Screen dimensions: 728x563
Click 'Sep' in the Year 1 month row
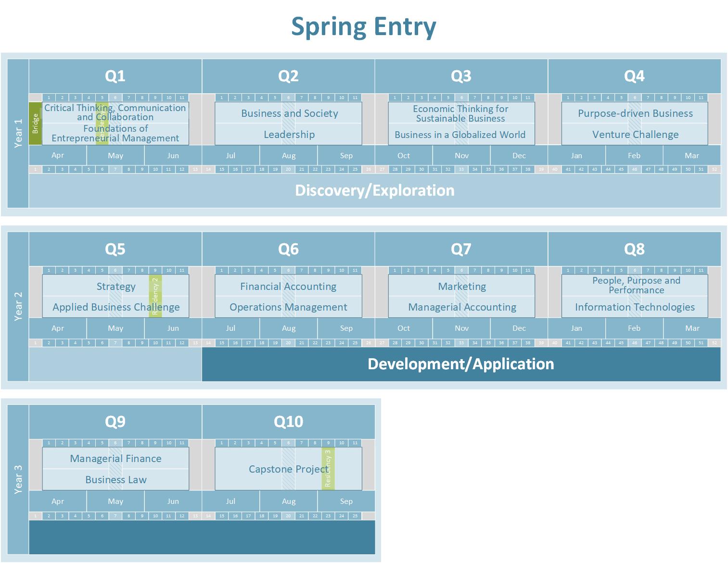346,155
